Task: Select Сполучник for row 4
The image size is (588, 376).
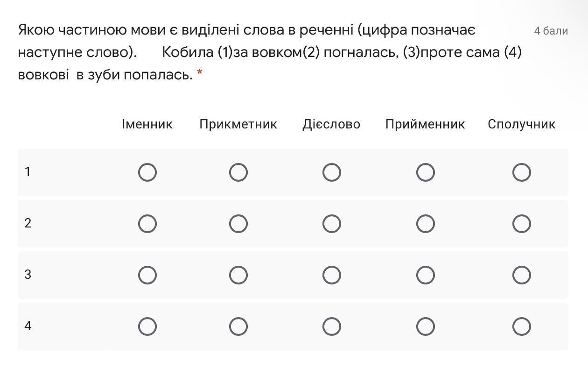Action: (x=521, y=326)
